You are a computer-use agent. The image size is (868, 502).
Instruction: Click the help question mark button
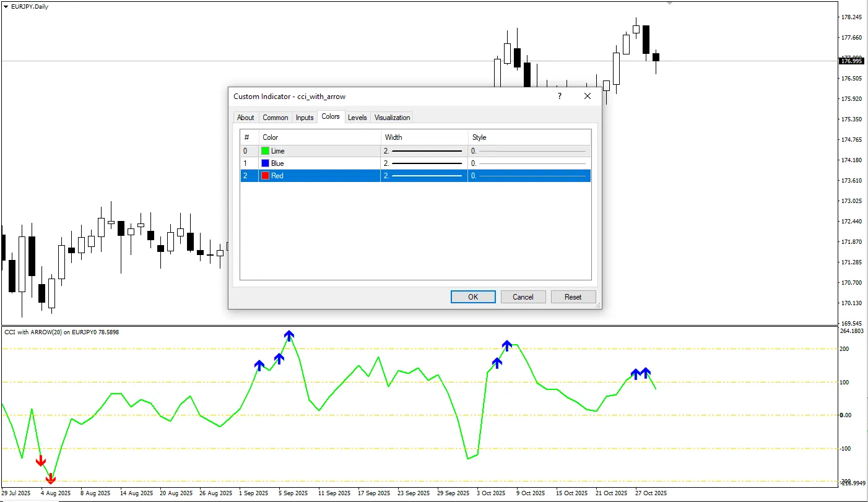click(559, 96)
